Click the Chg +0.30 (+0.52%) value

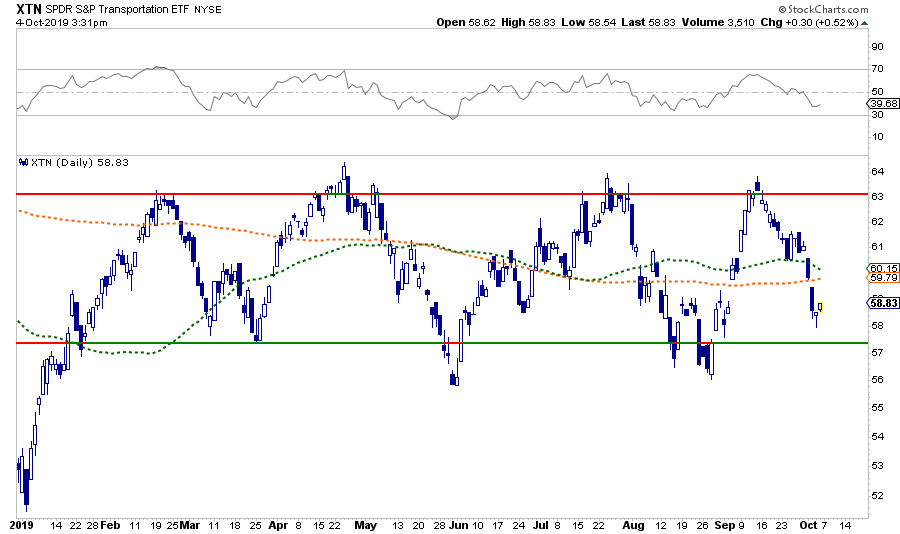coord(809,22)
